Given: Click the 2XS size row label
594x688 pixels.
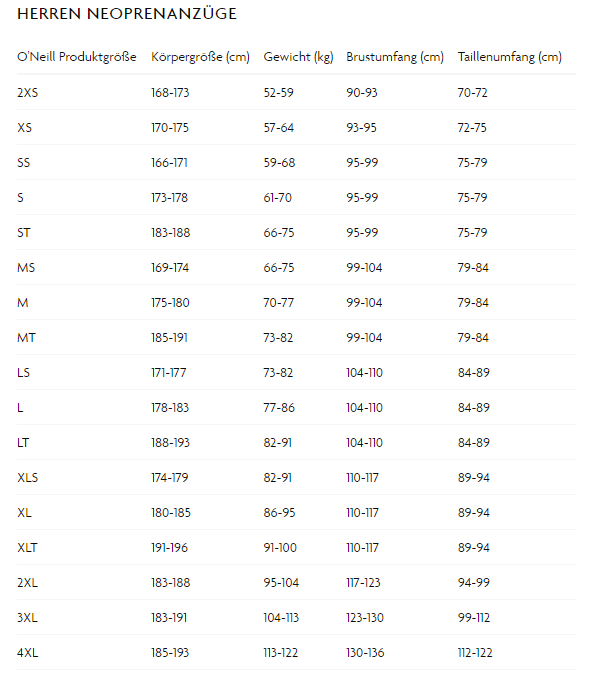Looking at the screenshot, I should [x=28, y=93].
